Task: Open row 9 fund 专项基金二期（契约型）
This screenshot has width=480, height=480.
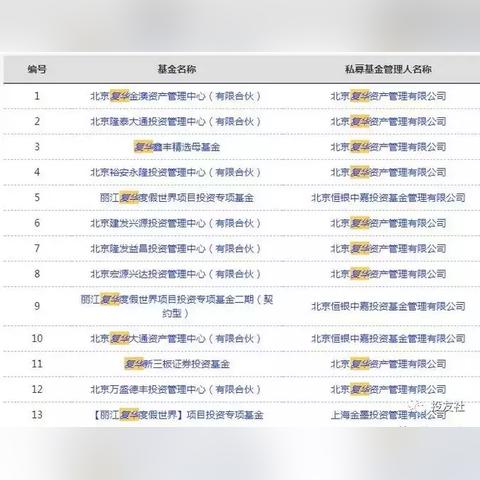Action: pos(177,306)
